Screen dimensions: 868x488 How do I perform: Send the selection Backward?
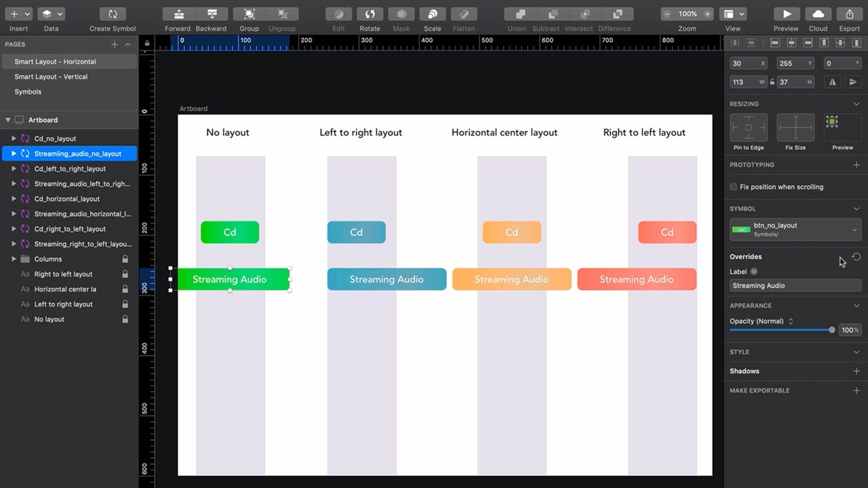coord(211,14)
